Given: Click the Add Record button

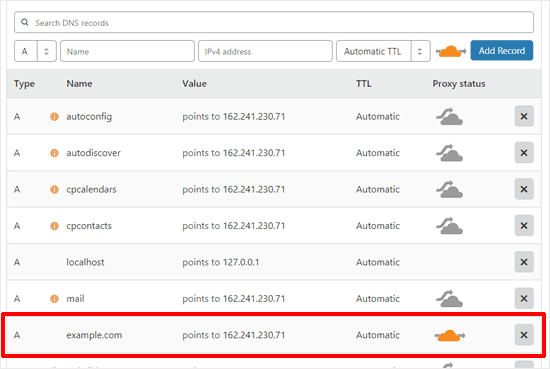Looking at the screenshot, I should (x=502, y=51).
